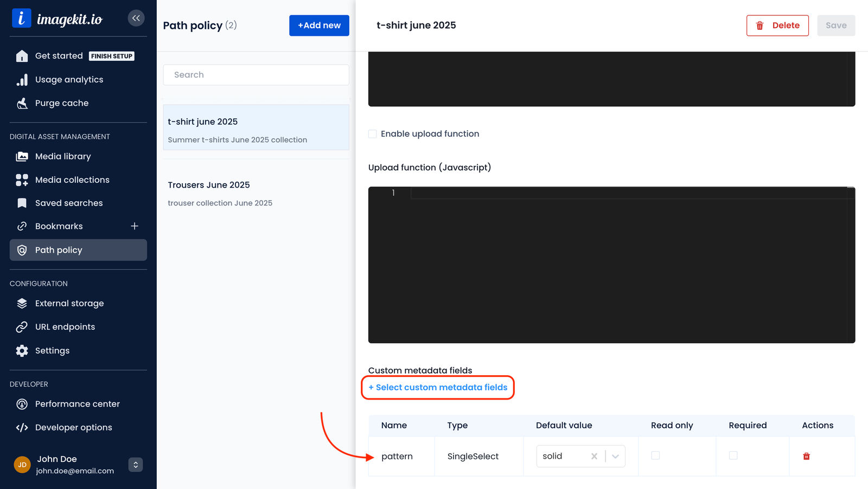Click the Saved searches bookmark icon
Image resolution: width=868 pixels, height=489 pixels.
(x=22, y=203)
